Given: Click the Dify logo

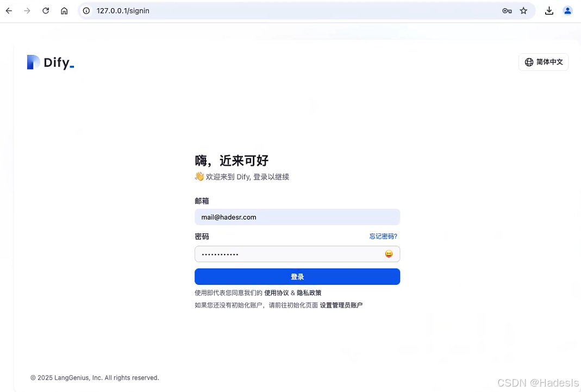Looking at the screenshot, I should point(51,62).
